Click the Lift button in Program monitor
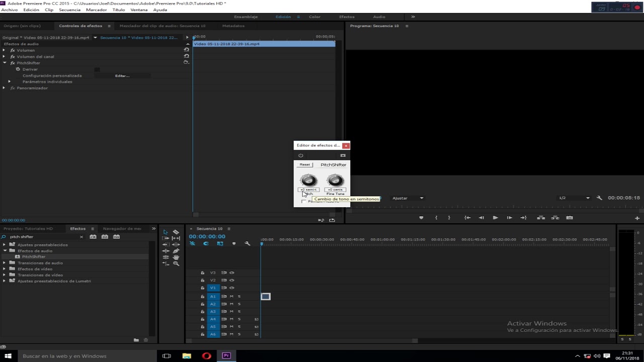Viewport: 644px width, 362px height. click(541, 218)
